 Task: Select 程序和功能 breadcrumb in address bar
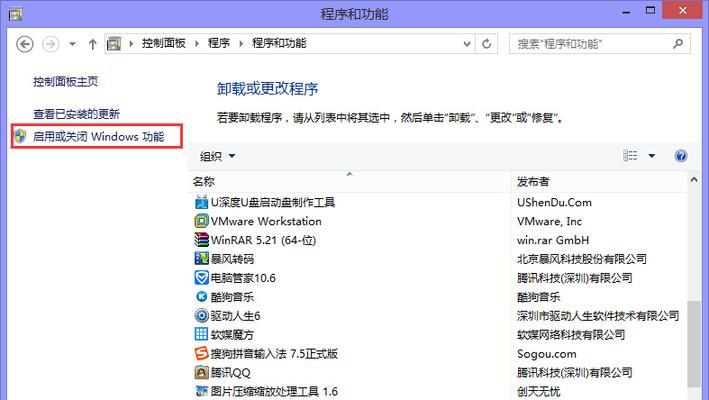[x=279, y=43]
